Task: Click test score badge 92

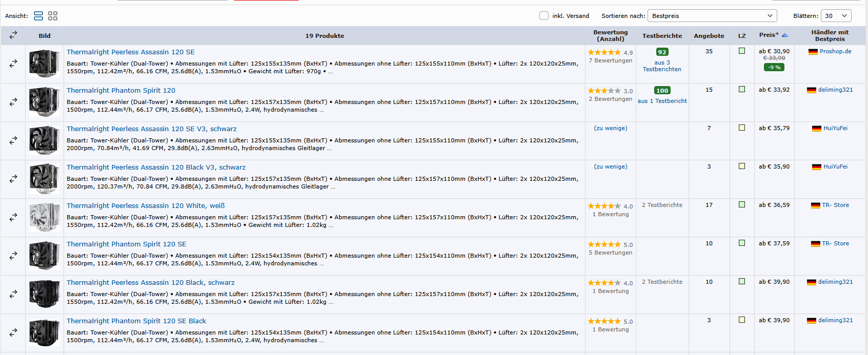Action: coord(662,52)
